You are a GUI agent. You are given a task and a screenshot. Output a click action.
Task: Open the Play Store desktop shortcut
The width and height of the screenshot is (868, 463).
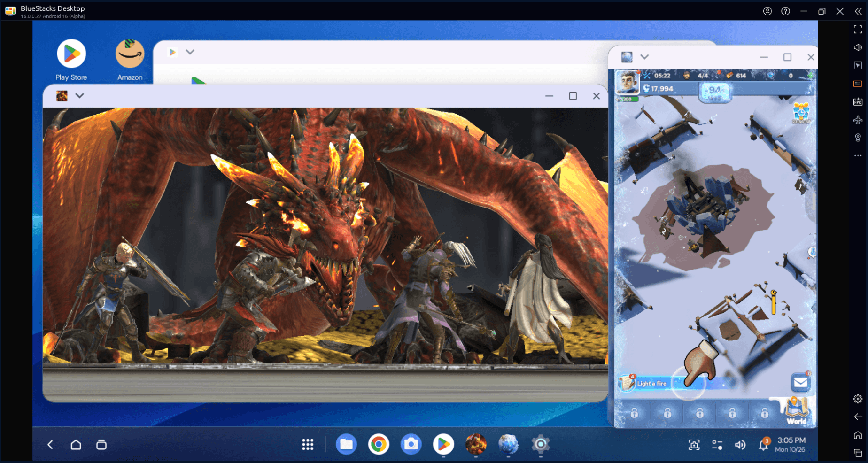pos(71,60)
